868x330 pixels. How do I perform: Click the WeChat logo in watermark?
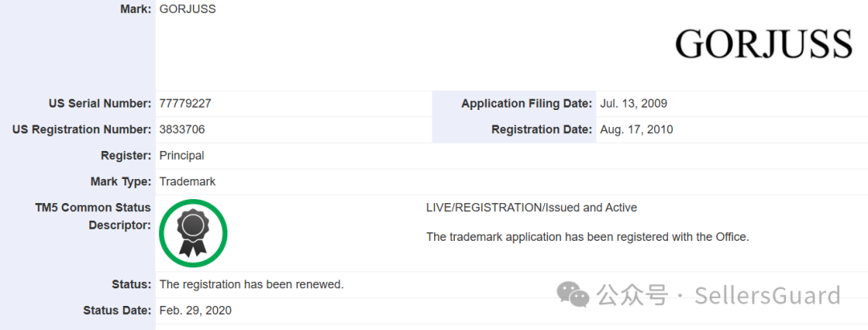[574, 294]
